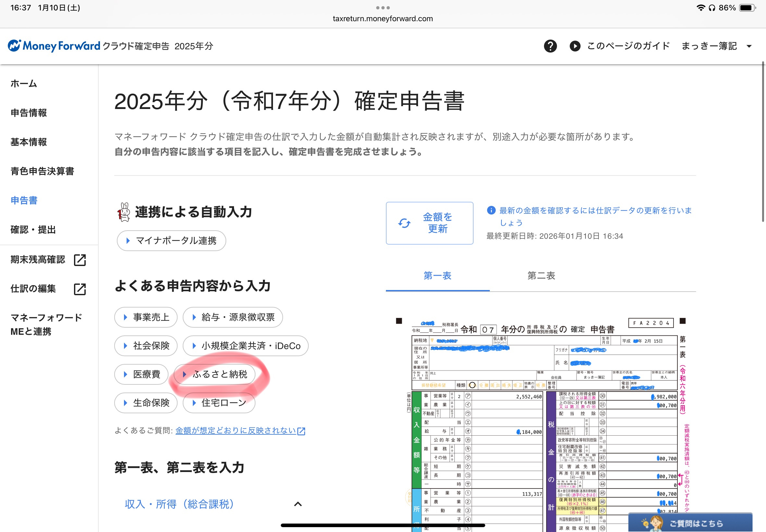766x532 pixels.
Task: Play the このページのガイド video icon
Action: tap(574, 46)
